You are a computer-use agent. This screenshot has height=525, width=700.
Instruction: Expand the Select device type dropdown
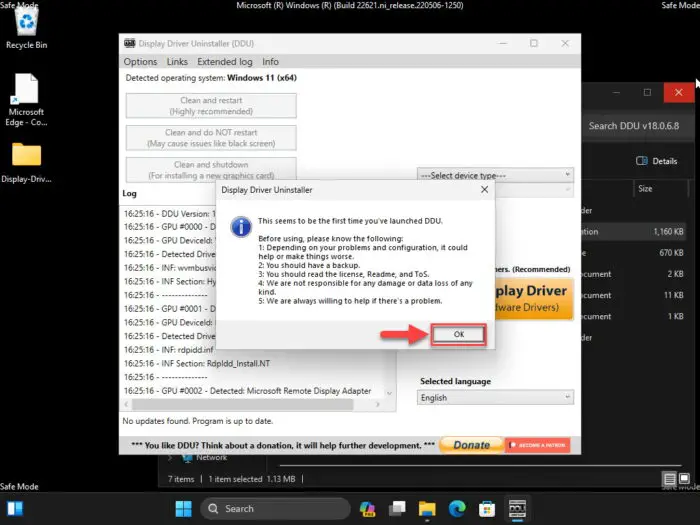[495, 175]
